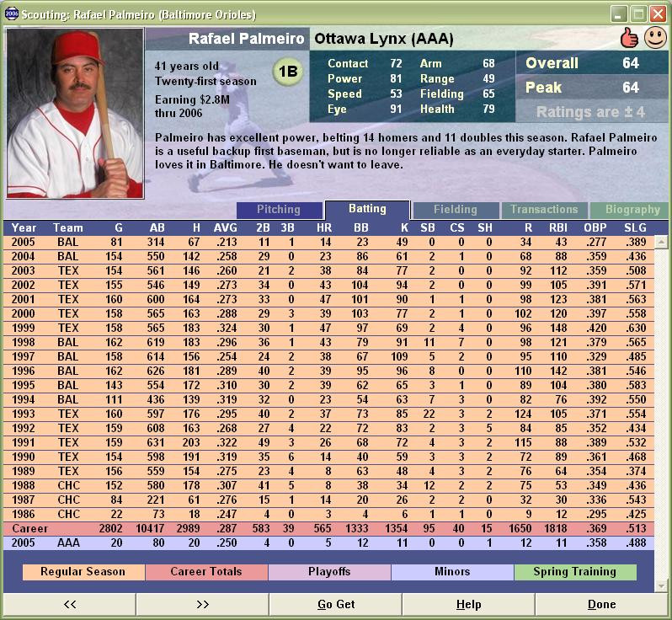Click the SLG column header
This screenshot has height=620, width=672.
click(x=635, y=227)
